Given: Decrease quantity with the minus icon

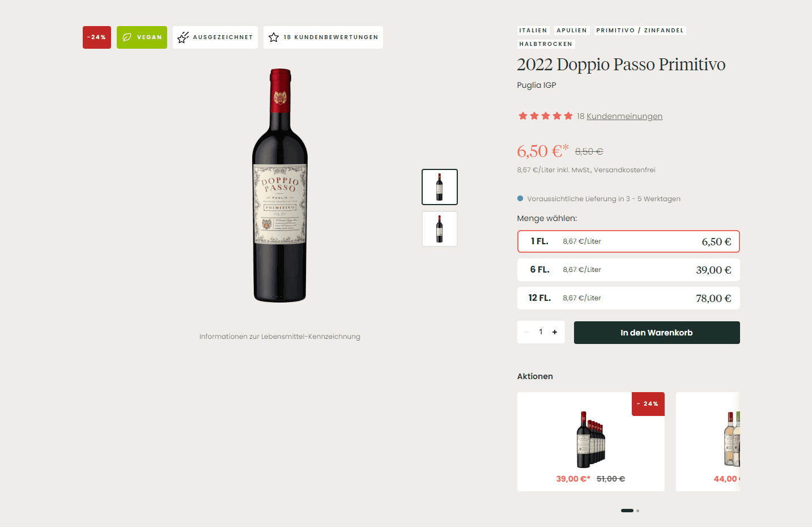Looking at the screenshot, I should pyautogui.click(x=527, y=332).
